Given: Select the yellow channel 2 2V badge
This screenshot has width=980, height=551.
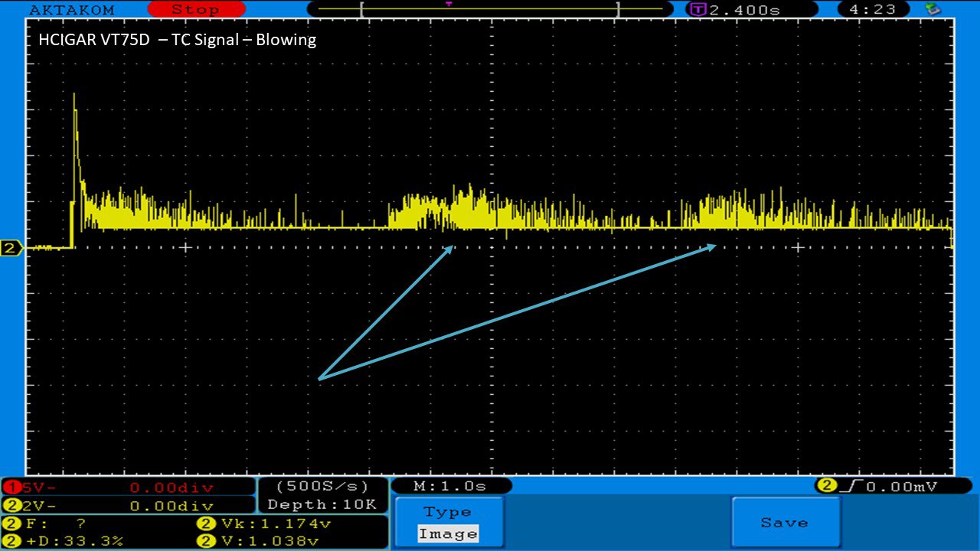Looking at the screenshot, I should coord(11,506).
